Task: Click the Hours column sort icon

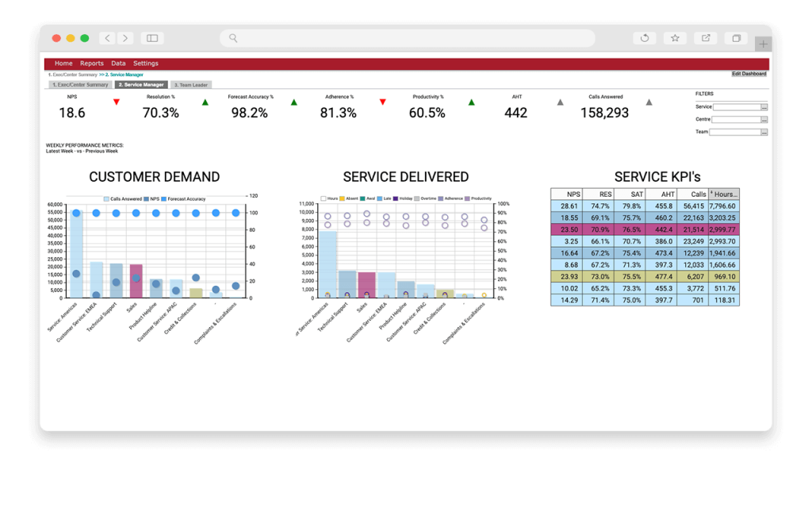Action: coord(712,193)
